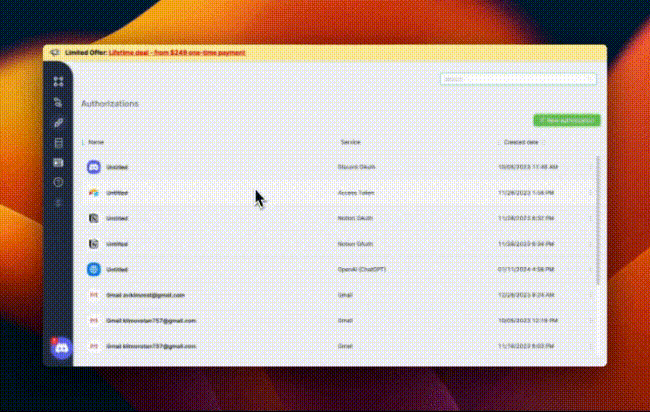Click the second sidebar icon below dashboard grid

point(58,102)
